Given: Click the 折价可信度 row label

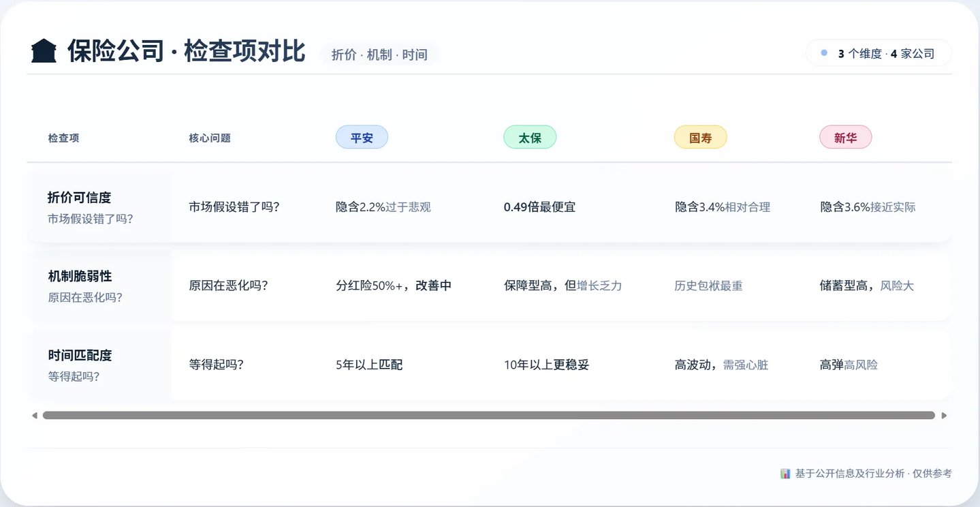Looking at the screenshot, I should [79, 198].
